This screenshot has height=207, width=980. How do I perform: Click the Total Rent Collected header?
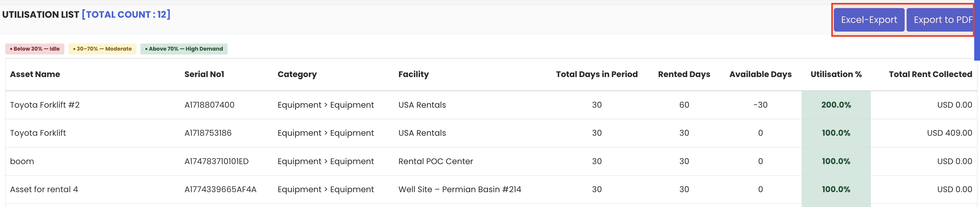930,74
